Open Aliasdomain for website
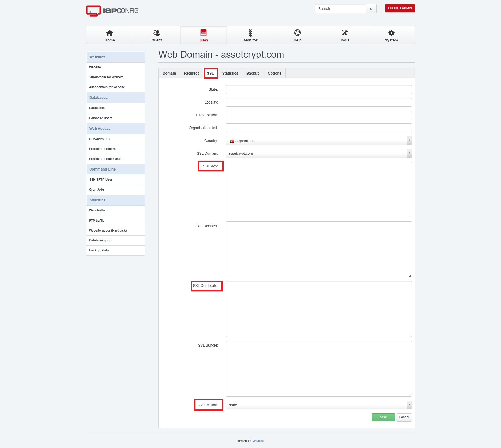The height and width of the screenshot is (448, 501). pyautogui.click(x=116, y=87)
